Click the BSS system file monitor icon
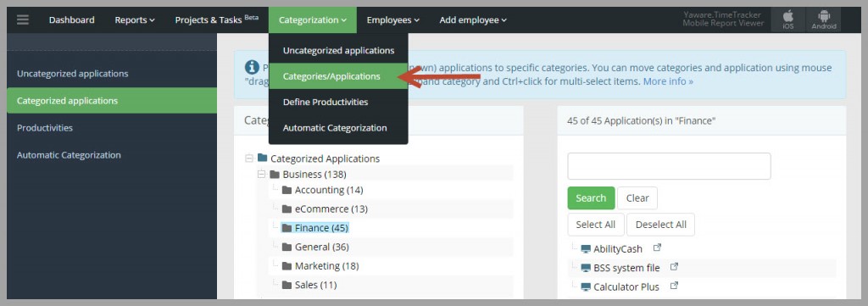 (586, 268)
